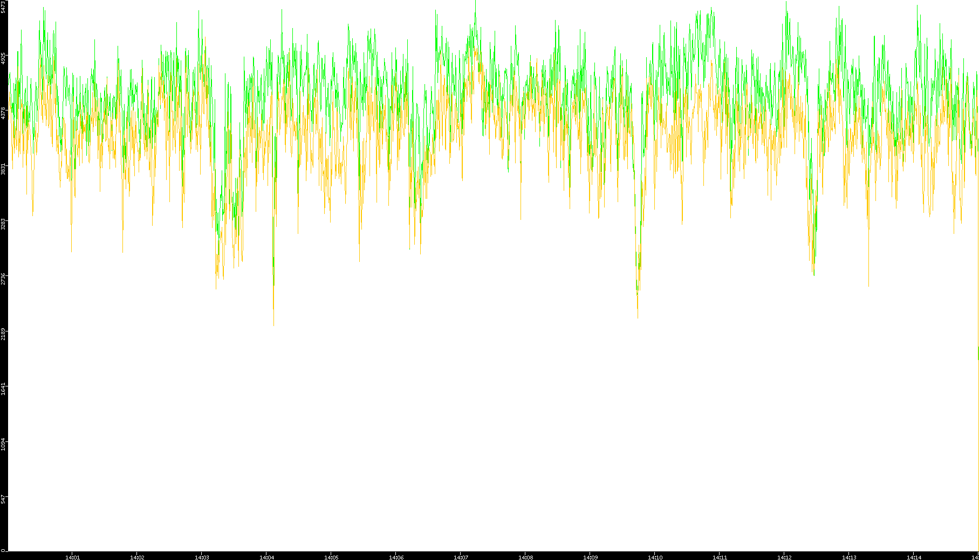Select the 14:06 time axis label

[396, 557]
